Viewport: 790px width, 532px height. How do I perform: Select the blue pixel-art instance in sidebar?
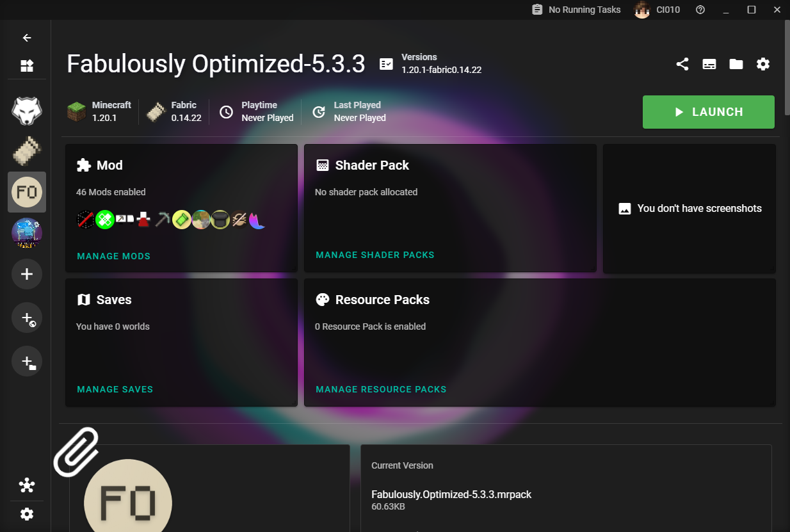[x=27, y=233]
